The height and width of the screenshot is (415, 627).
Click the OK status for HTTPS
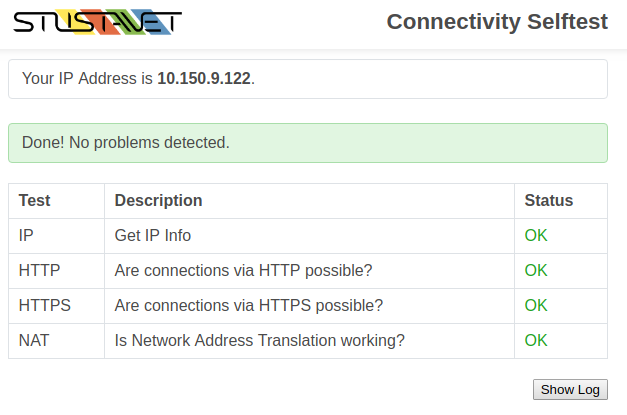tap(536, 305)
